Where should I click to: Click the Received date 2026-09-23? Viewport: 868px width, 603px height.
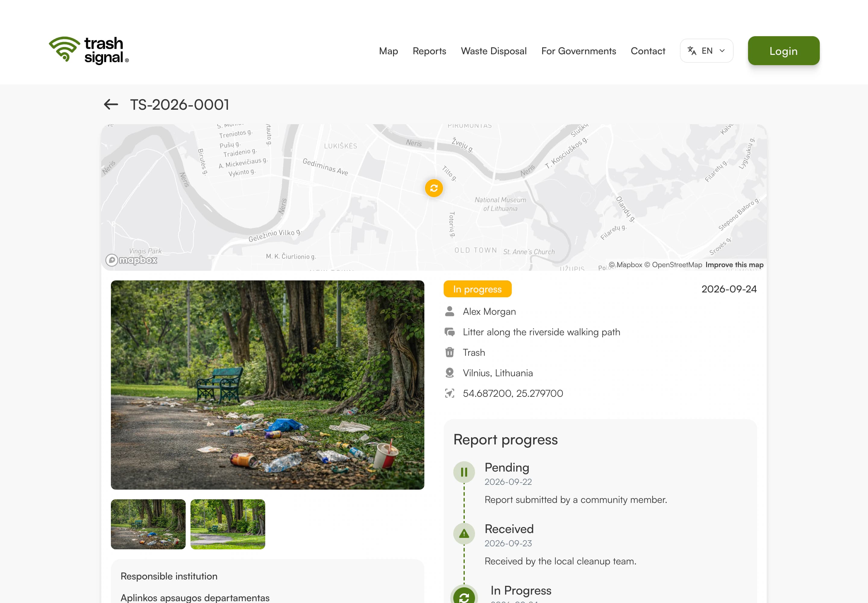(x=508, y=543)
